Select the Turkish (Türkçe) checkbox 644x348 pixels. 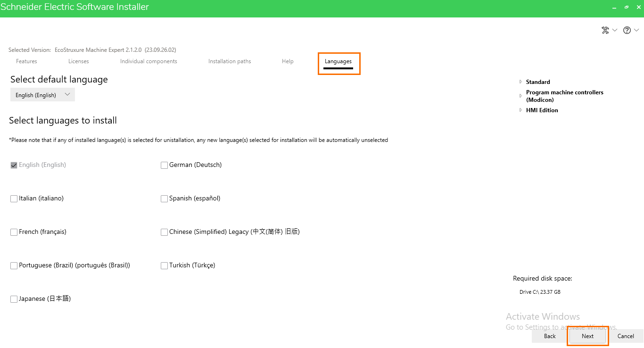pyautogui.click(x=164, y=266)
